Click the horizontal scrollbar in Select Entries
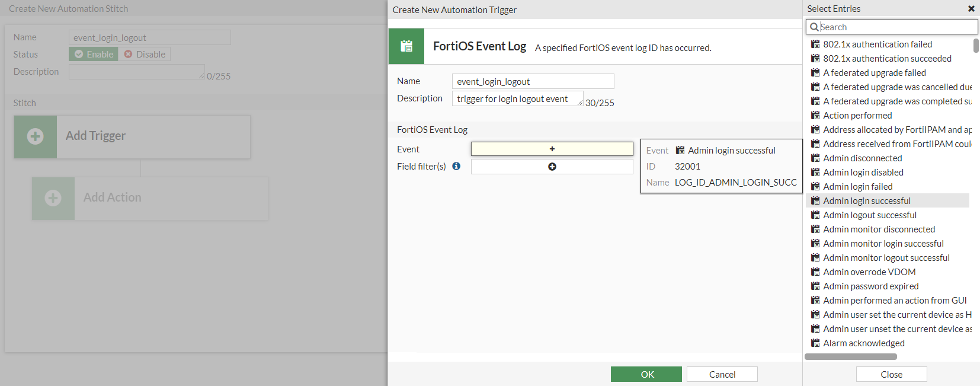 pyautogui.click(x=851, y=357)
